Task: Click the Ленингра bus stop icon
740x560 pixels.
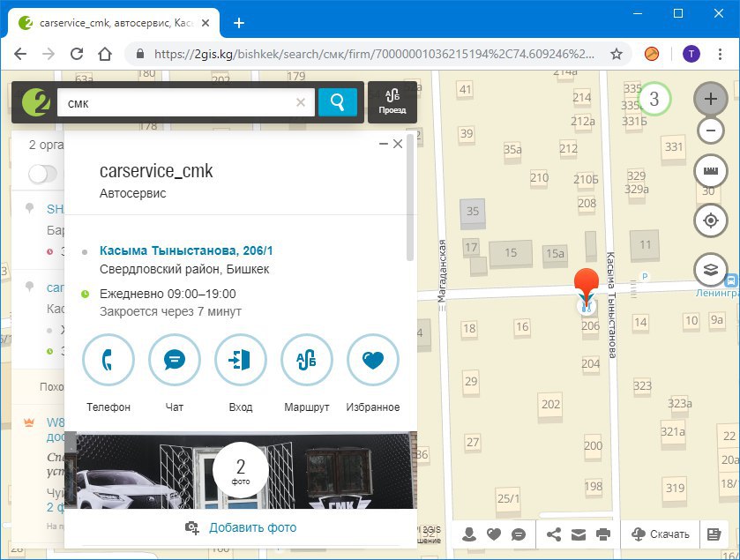Action: pyautogui.click(x=730, y=280)
